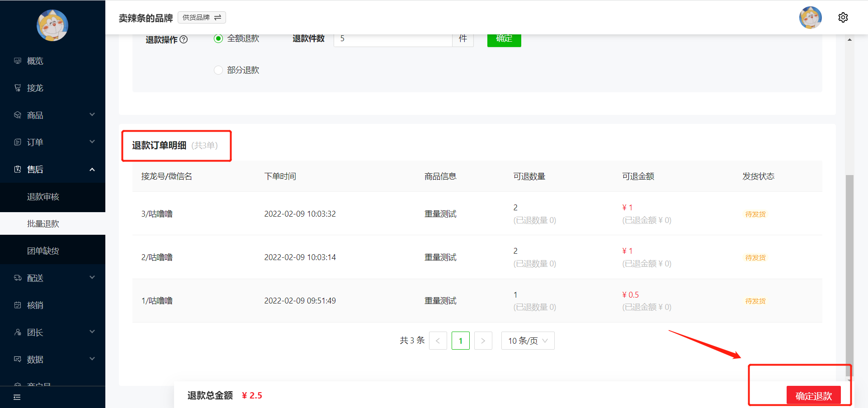Click the 售后 after-sales icon

(x=18, y=169)
